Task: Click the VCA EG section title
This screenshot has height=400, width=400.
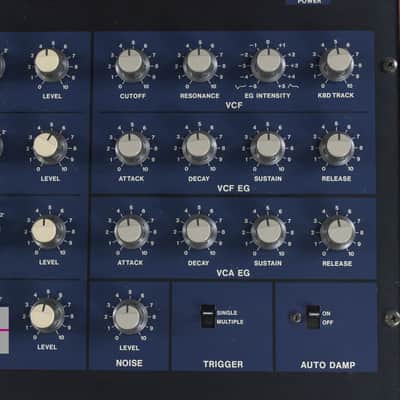Action: point(233,273)
